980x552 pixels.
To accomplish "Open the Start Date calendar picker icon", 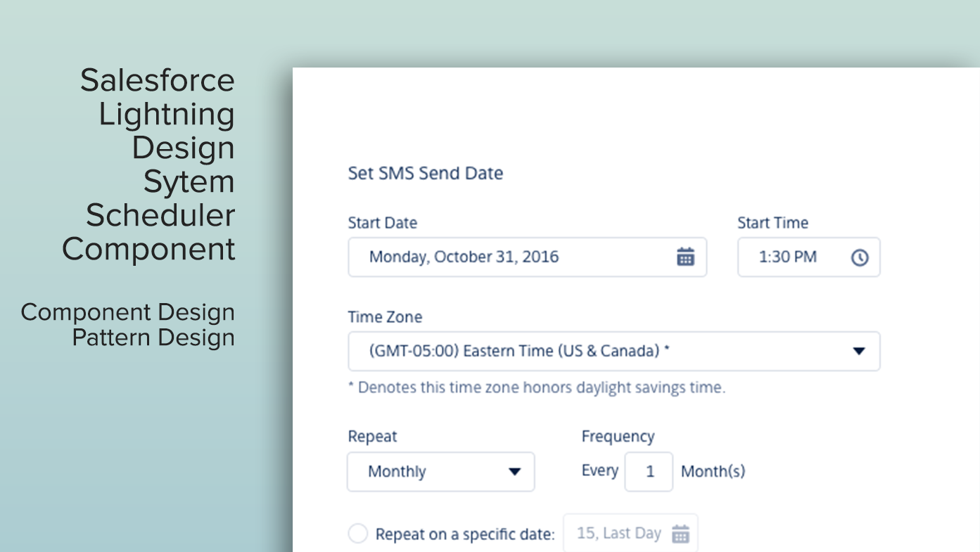I will point(685,257).
